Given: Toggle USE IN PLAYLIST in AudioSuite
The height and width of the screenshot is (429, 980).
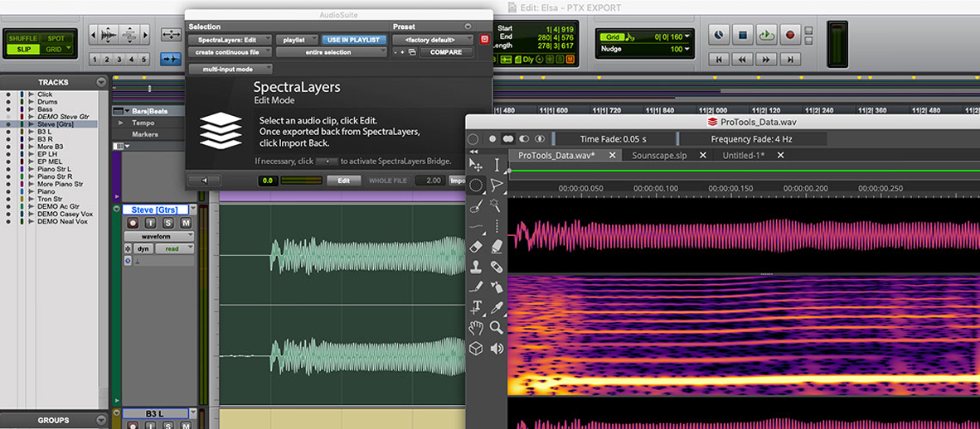Looking at the screenshot, I should click(354, 40).
